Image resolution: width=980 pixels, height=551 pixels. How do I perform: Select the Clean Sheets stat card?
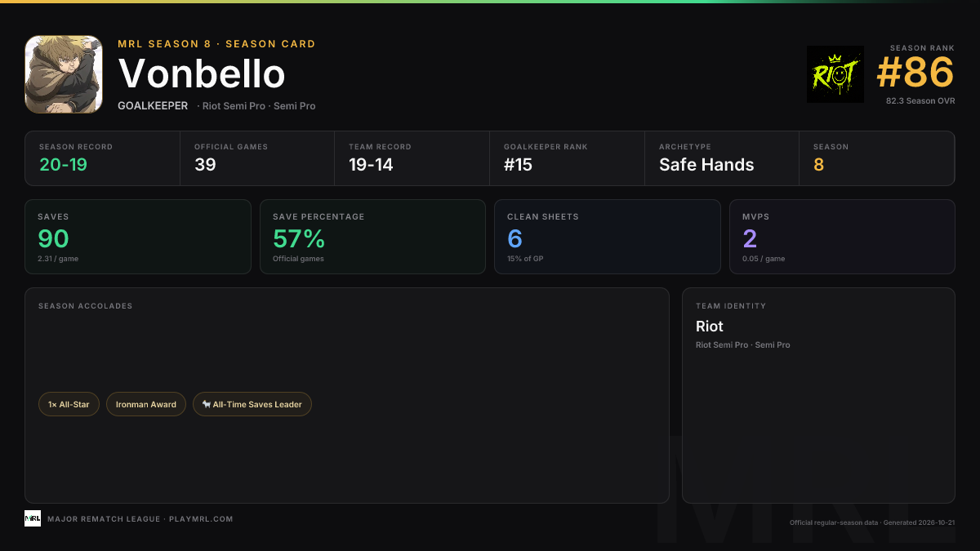click(x=608, y=237)
